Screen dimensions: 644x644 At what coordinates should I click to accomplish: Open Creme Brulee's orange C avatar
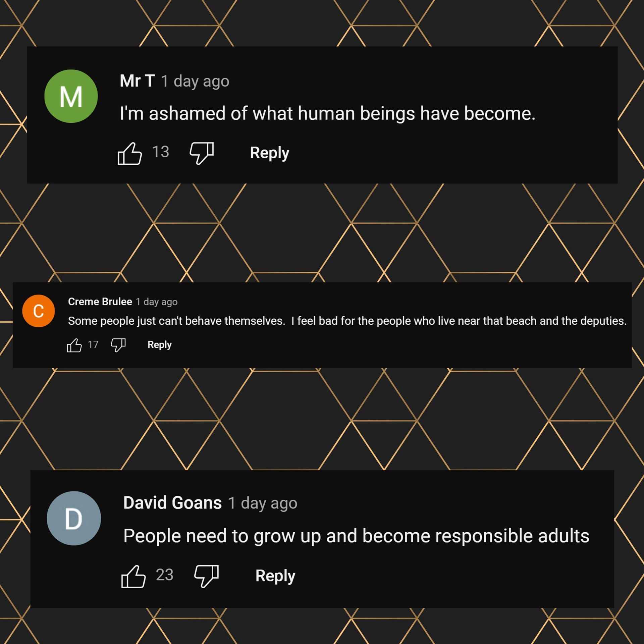tap(39, 311)
